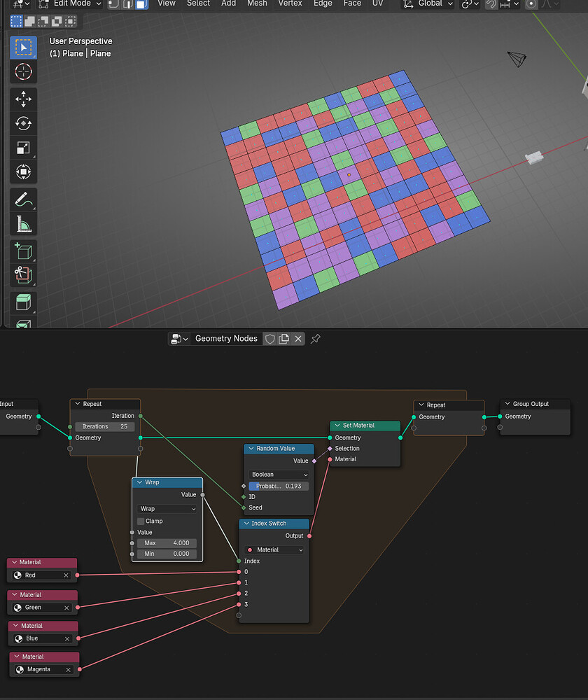Set selection mode to new selection

[17, 21]
